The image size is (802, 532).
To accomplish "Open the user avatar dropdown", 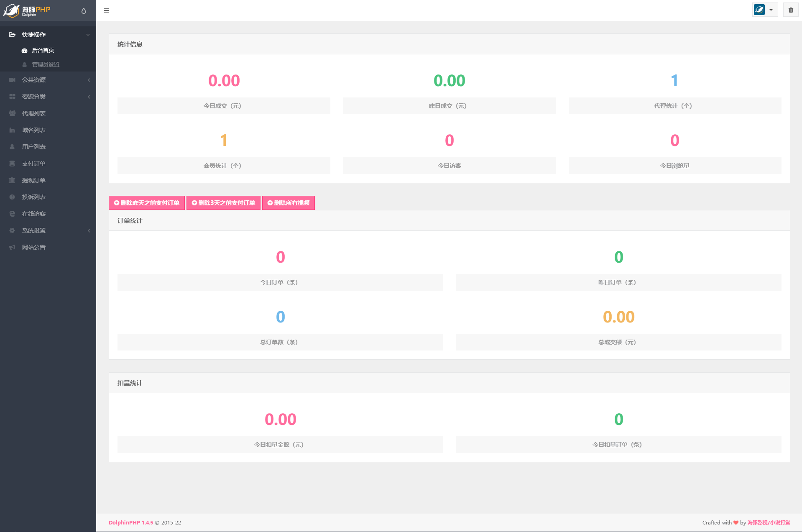I will tap(764, 10).
